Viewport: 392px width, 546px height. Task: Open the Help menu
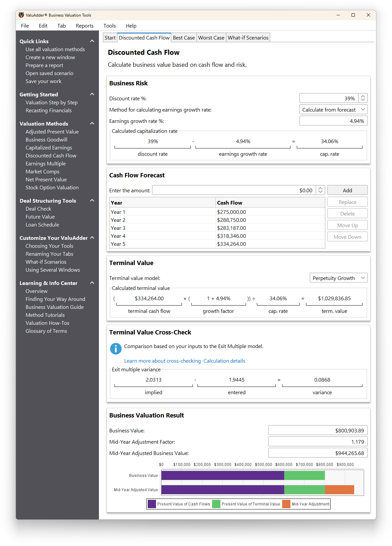point(131,26)
